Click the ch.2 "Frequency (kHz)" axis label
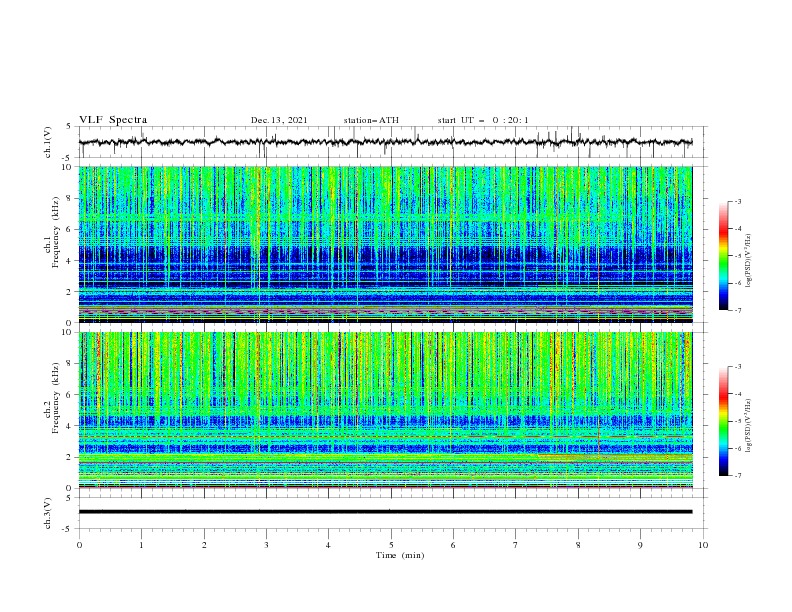The width and height of the screenshot is (792, 612). click(55, 397)
